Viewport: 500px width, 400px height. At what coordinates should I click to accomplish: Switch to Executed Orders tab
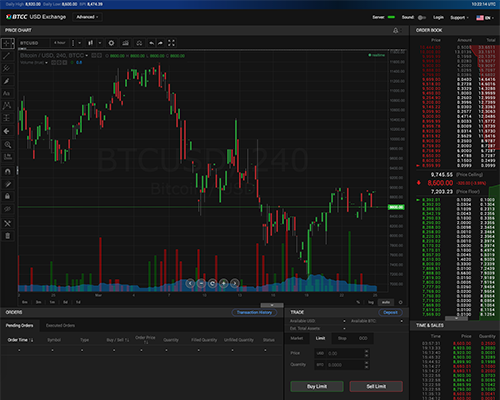click(60, 325)
